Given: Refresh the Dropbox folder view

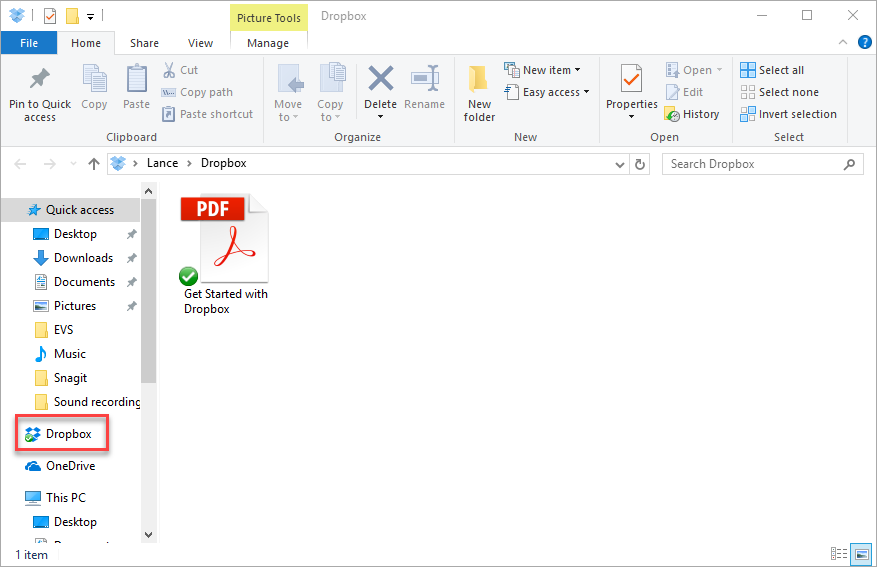Looking at the screenshot, I should (640, 164).
